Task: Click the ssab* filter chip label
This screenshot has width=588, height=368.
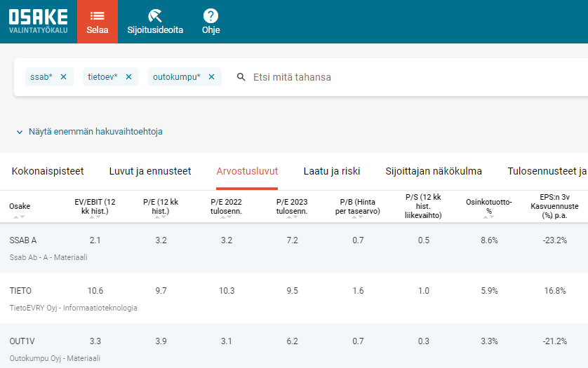Action: 41,77
